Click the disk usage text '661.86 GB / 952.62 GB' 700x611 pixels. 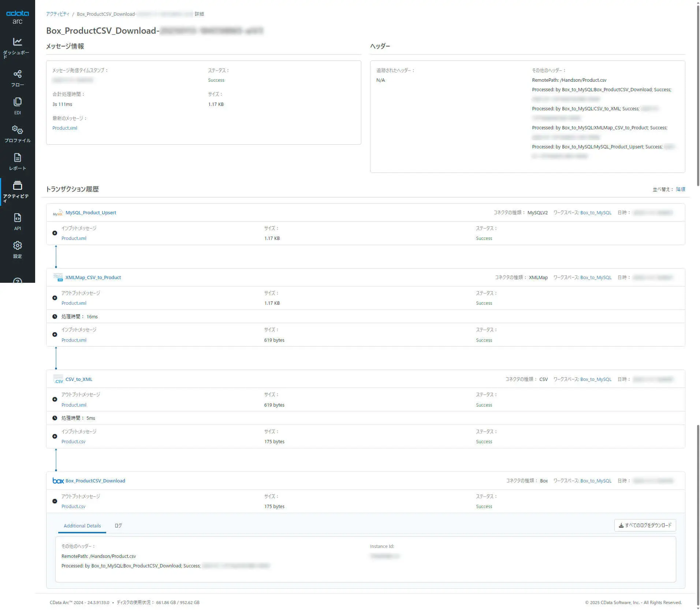click(178, 603)
